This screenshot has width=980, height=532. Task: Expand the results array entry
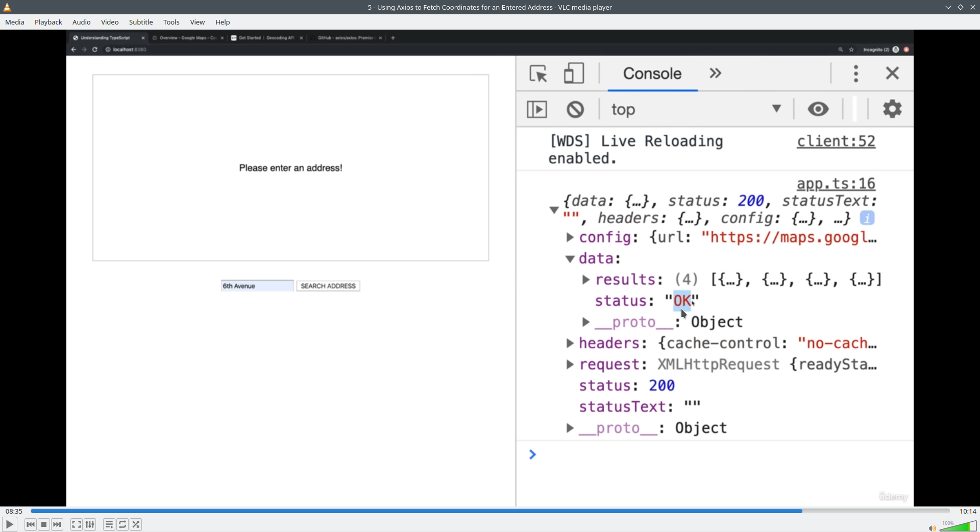coord(586,280)
